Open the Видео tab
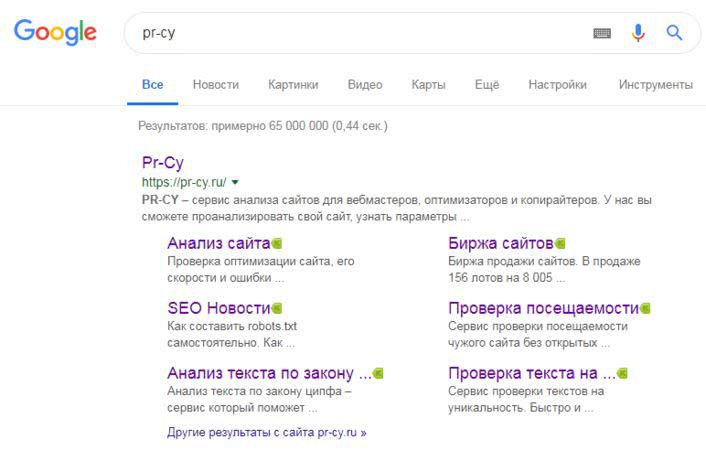 [x=365, y=85]
